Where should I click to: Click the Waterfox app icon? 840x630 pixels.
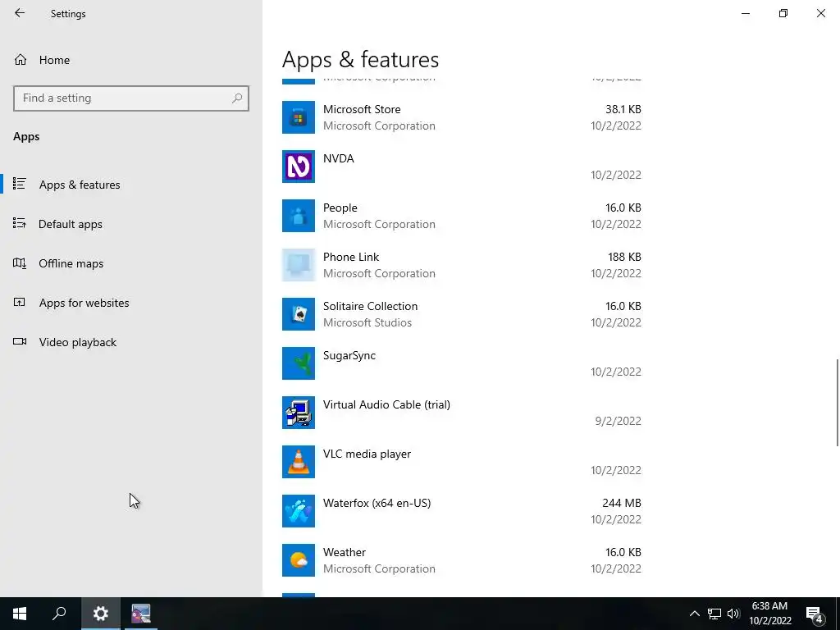click(299, 511)
